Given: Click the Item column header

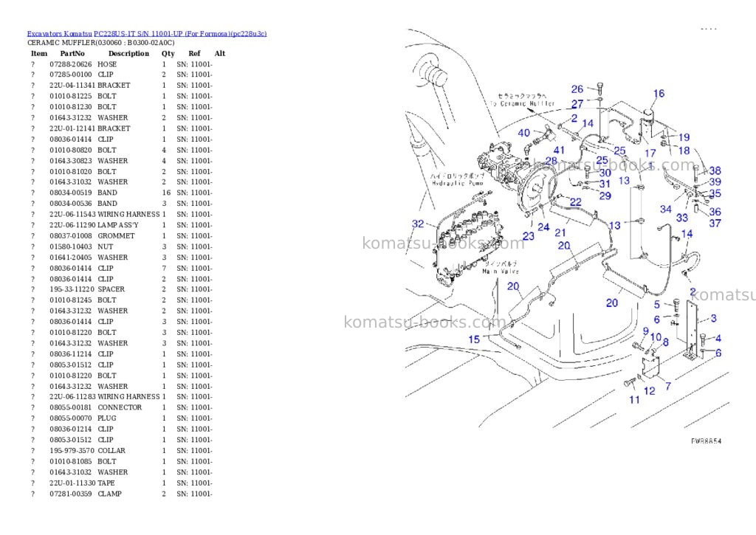Looking at the screenshot, I should click(39, 53).
